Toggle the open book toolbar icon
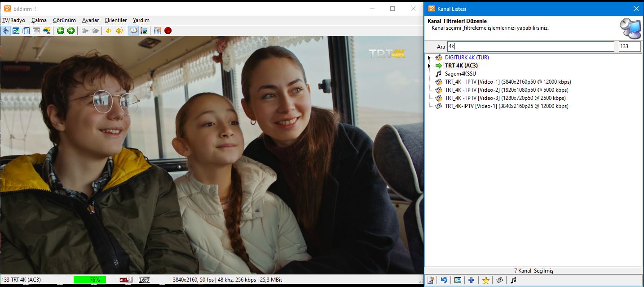644x287 pixels. (133, 31)
